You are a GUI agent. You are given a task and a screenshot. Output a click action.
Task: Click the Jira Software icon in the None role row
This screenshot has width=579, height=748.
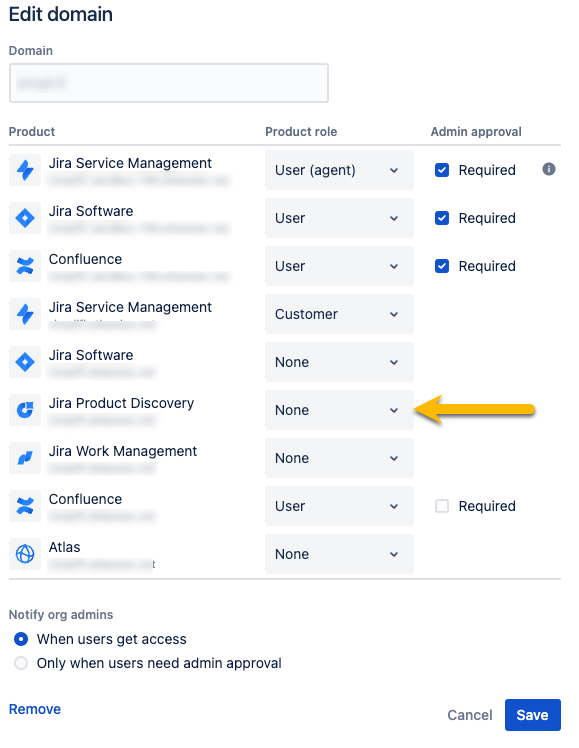25,362
